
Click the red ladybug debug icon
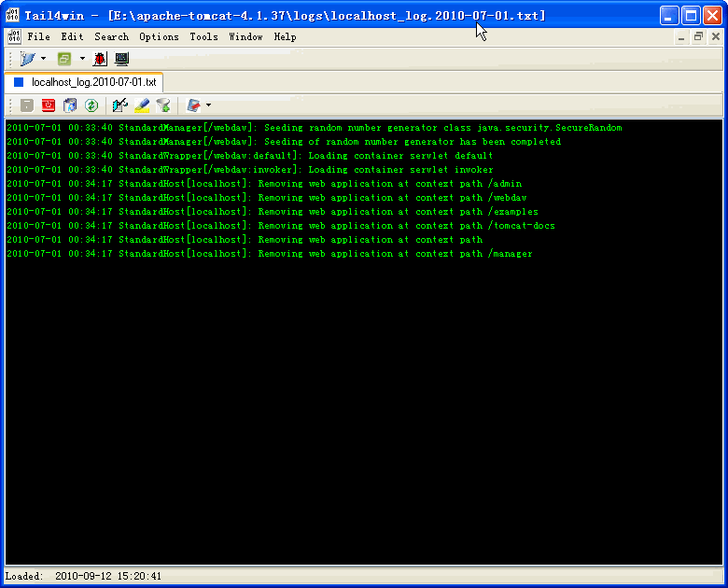[100, 59]
